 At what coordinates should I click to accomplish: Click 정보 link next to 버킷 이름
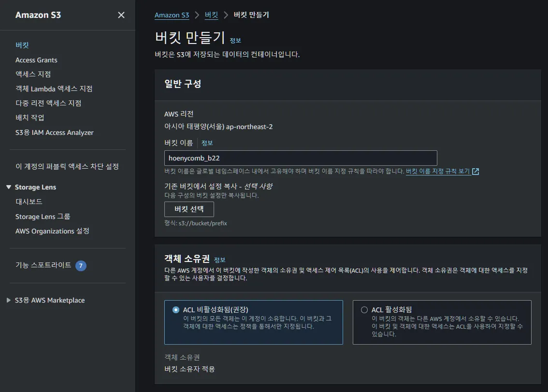[x=207, y=143]
